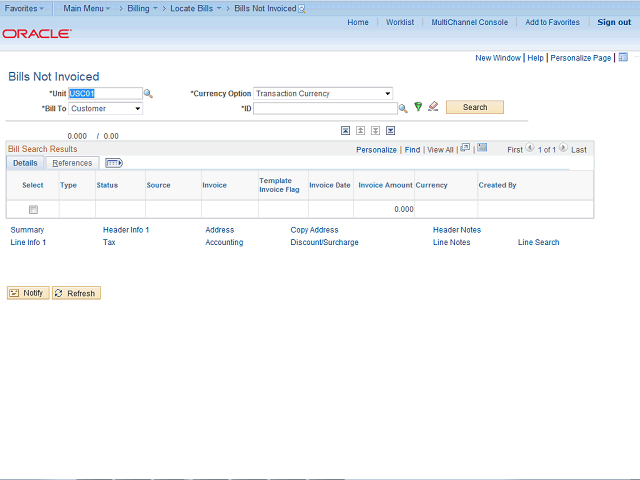Open New Window link
This screenshot has width=640, height=480.
click(498, 58)
